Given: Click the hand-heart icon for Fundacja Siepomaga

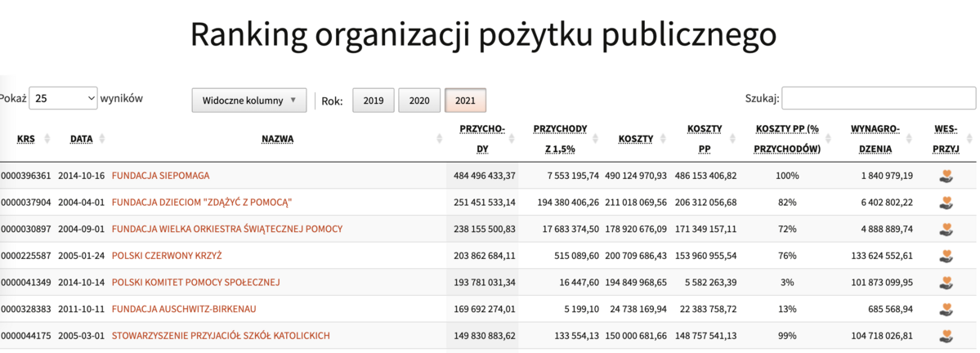Looking at the screenshot, I should [946, 175].
